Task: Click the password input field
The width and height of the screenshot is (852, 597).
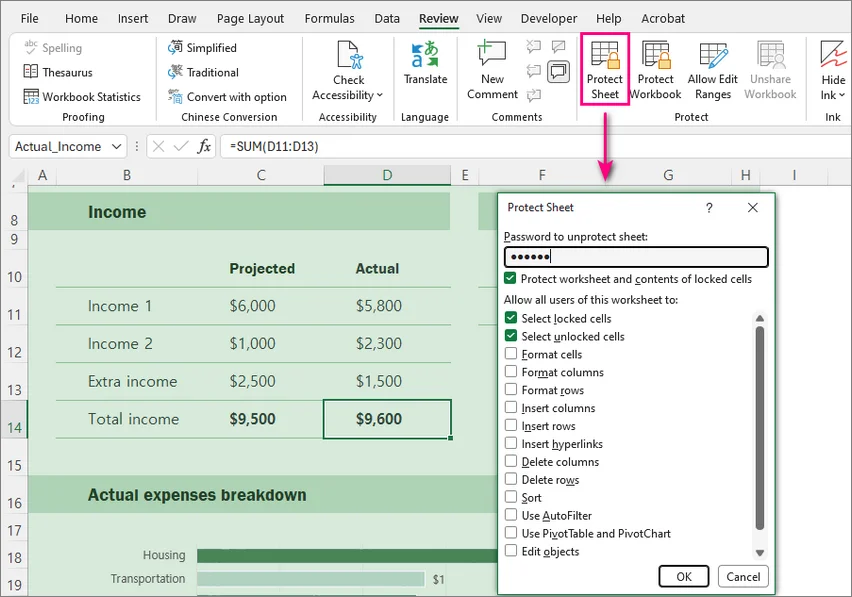Action: (x=636, y=256)
